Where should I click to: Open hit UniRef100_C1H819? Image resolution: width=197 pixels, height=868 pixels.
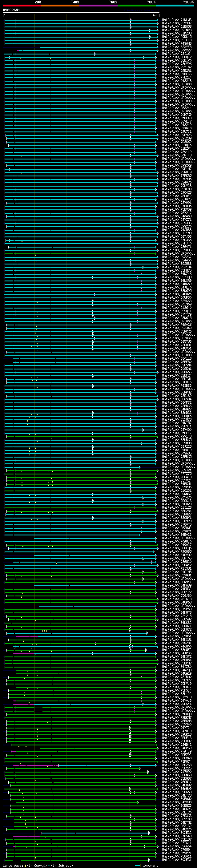(177, 450)
